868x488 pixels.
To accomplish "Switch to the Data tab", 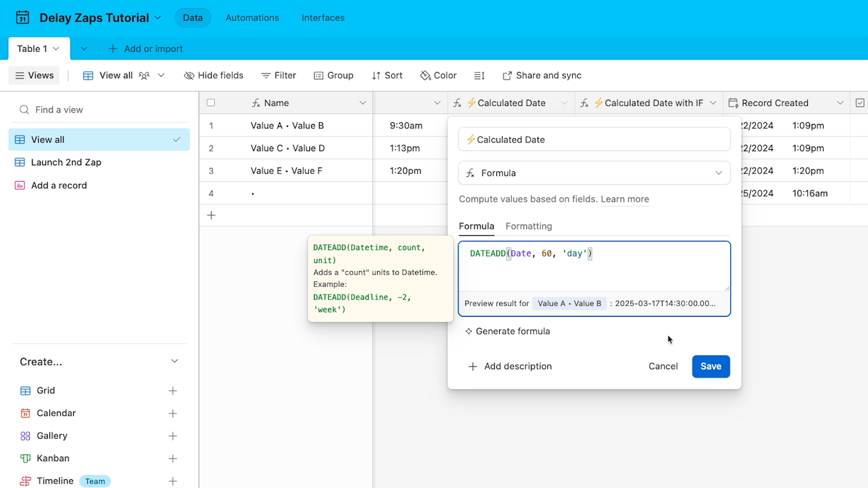I will tap(193, 18).
